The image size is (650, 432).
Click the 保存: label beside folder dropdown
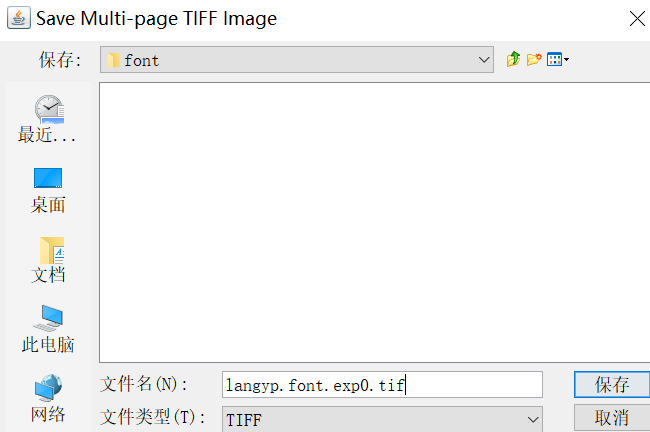(x=60, y=60)
